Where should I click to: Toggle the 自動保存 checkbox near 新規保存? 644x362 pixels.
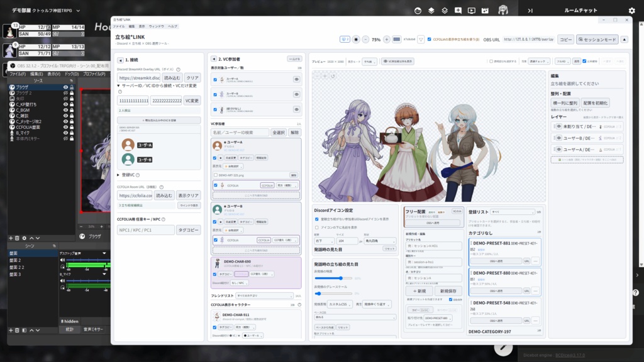pos(451,300)
